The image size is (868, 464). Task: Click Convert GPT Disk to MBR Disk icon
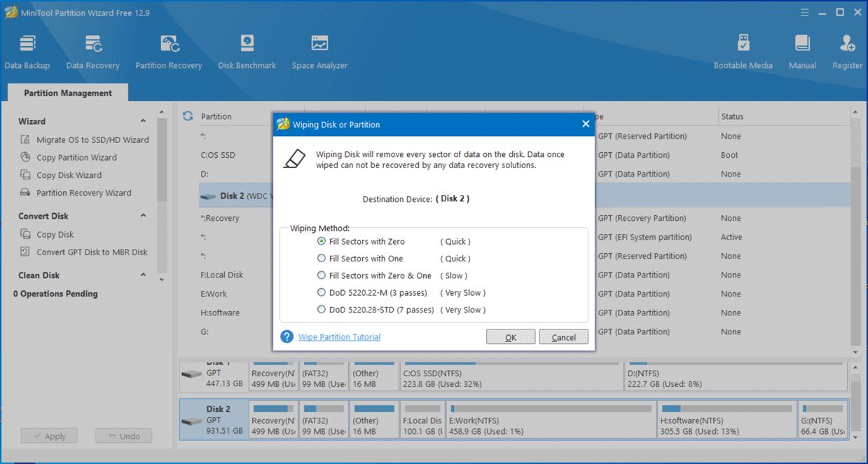pos(25,252)
